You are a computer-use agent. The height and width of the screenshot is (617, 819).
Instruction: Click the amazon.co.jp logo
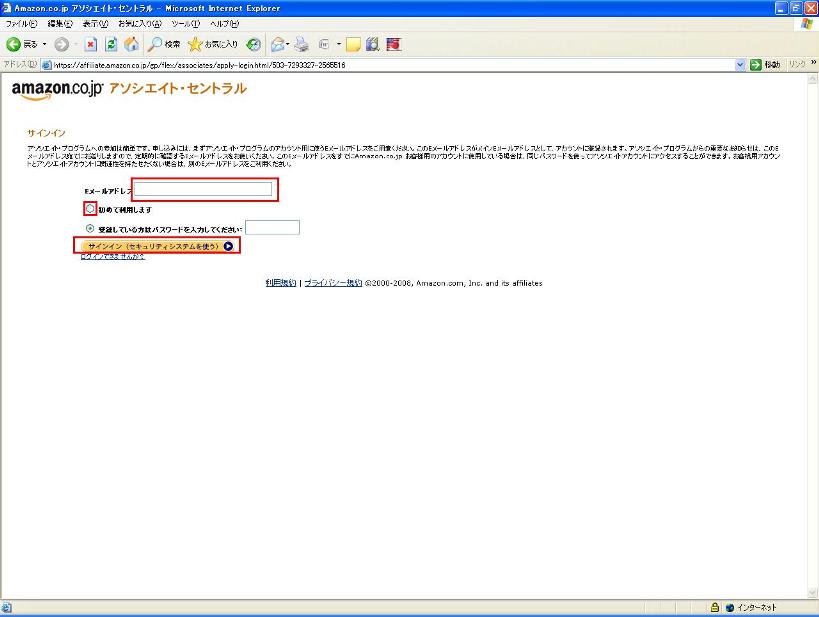click(57, 90)
